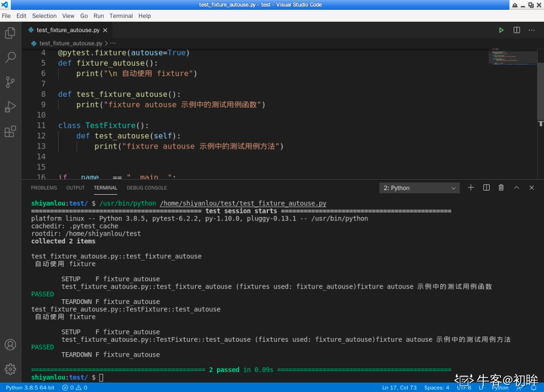
Task: Open the Terminal menu
Action: pyautogui.click(x=121, y=16)
